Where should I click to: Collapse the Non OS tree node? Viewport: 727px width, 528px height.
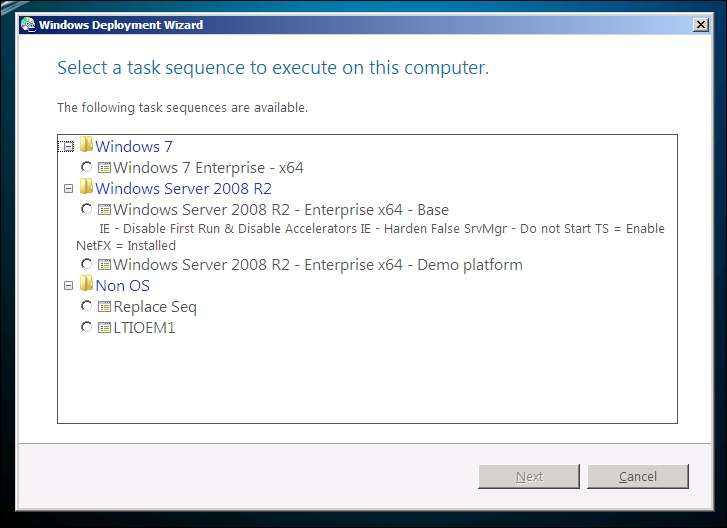pos(68,286)
